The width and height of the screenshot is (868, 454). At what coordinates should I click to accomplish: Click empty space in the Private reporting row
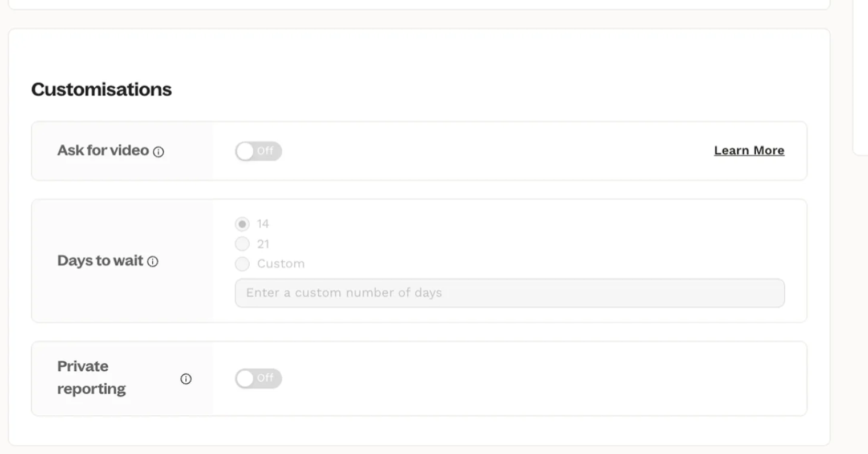(513, 379)
